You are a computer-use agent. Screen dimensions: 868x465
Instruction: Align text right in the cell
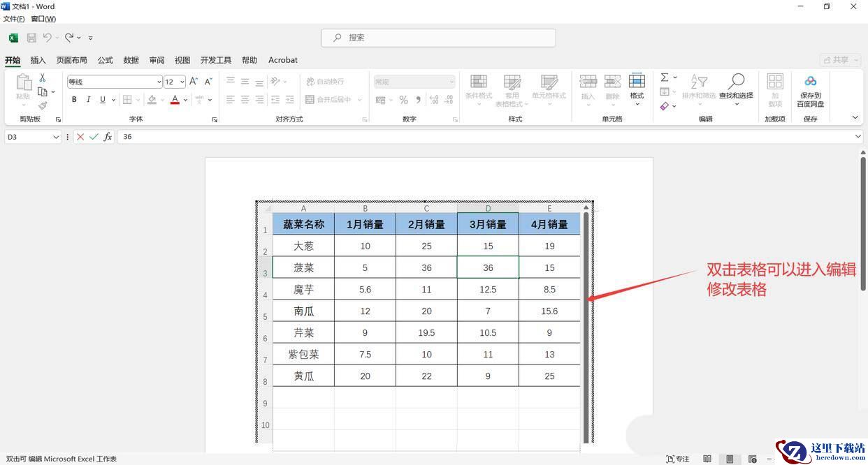(259, 100)
